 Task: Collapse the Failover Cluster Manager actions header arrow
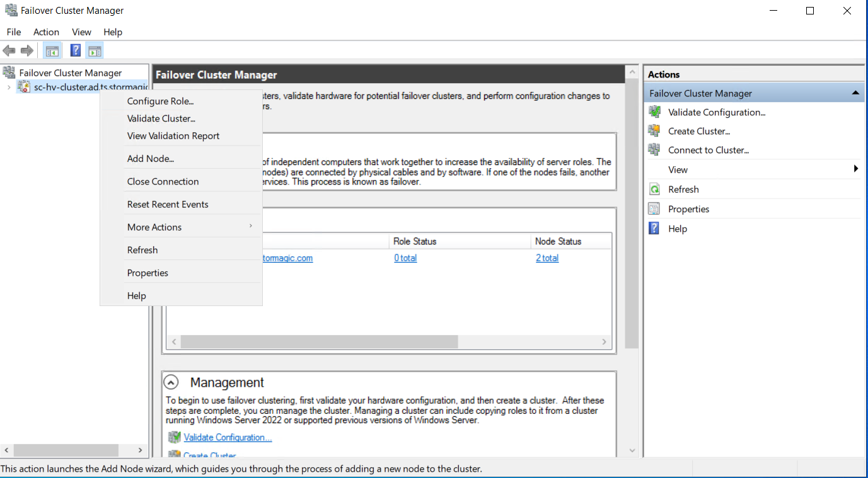(x=855, y=93)
